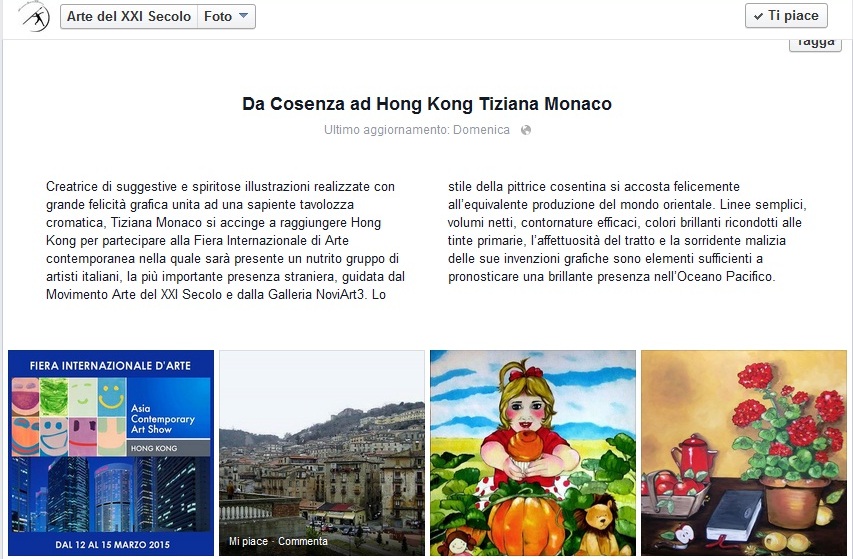Click the checkmark inside Ti piace button
Image resolution: width=853 pixels, height=559 pixels.
[x=758, y=16]
